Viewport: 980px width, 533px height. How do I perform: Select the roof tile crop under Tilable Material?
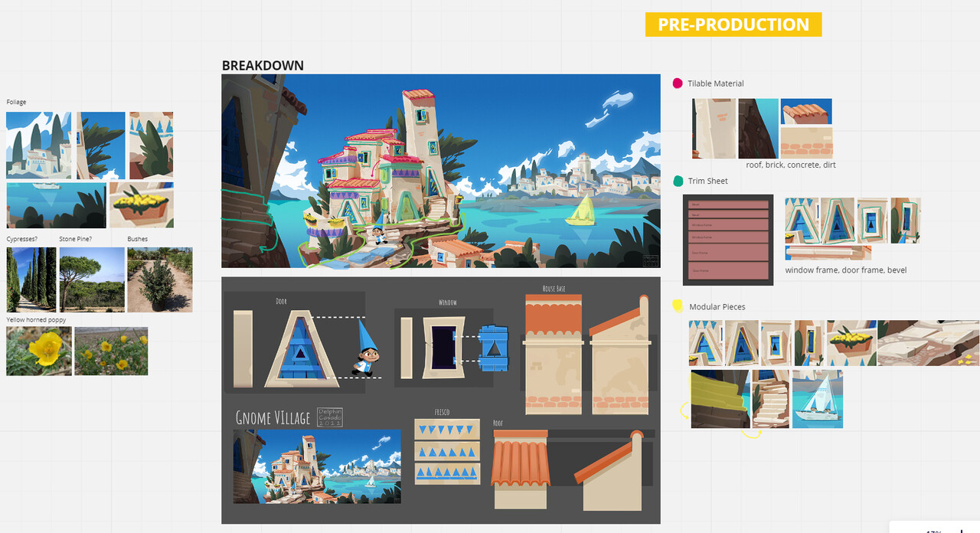[806, 112]
